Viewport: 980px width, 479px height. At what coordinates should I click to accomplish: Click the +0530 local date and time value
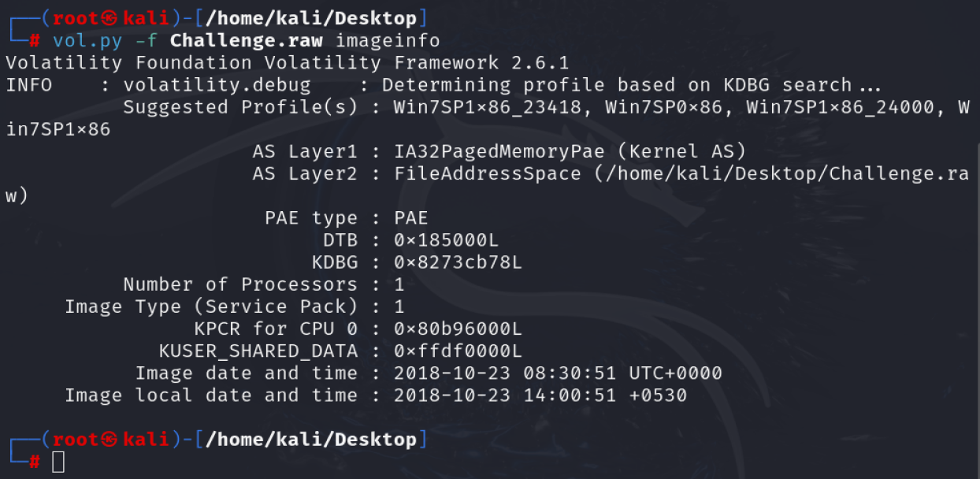[540, 395]
